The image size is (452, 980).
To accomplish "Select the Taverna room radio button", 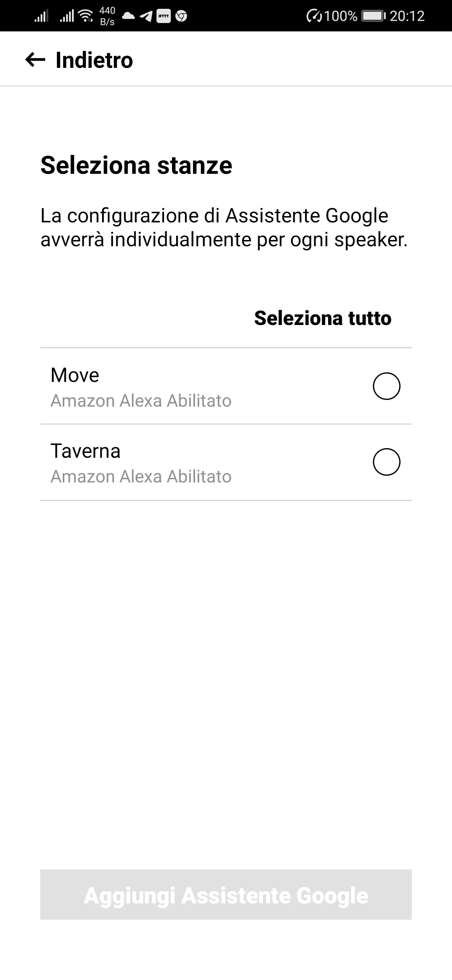I will click(x=386, y=462).
